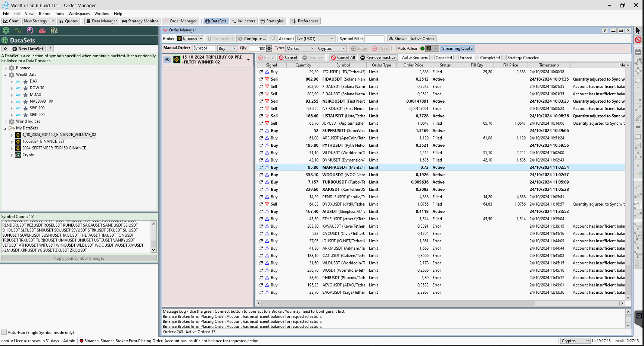
Task: Select the ellipse drawing tool
Action: (x=638, y=80)
